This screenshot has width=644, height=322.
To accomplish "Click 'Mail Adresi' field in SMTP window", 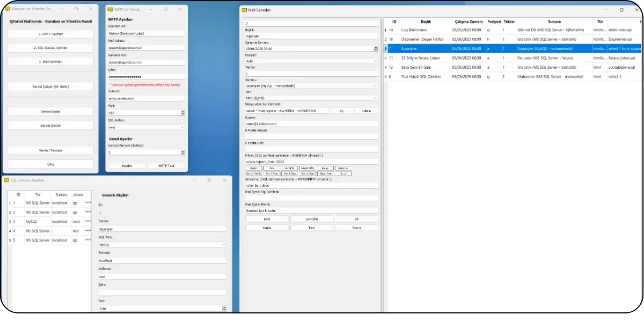I will click(x=147, y=47).
